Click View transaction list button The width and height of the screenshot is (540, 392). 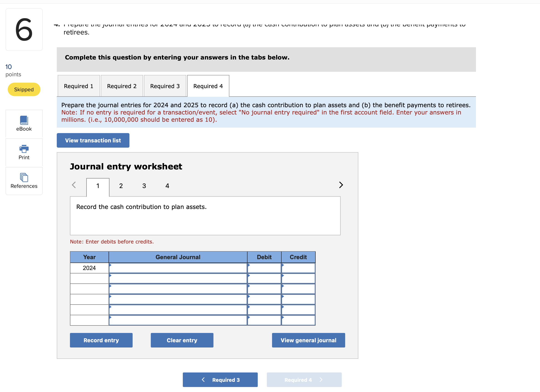click(93, 141)
